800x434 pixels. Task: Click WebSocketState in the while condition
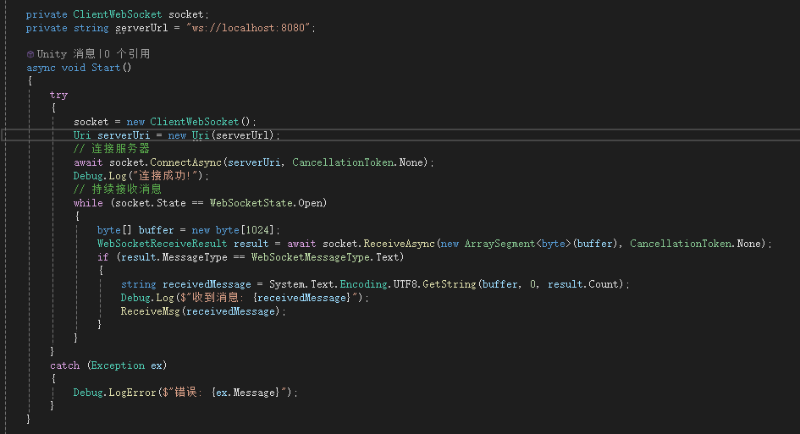pyautogui.click(x=251, y=203)
